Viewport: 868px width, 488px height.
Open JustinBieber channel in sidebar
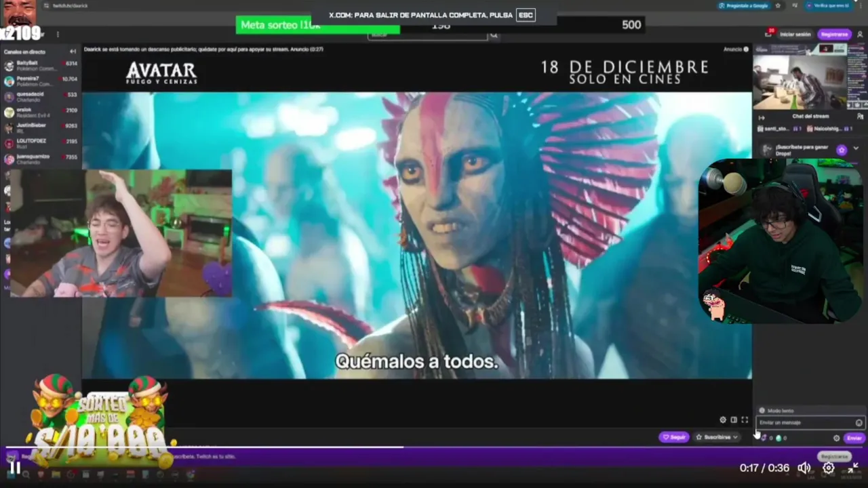(x=41, y=128)
